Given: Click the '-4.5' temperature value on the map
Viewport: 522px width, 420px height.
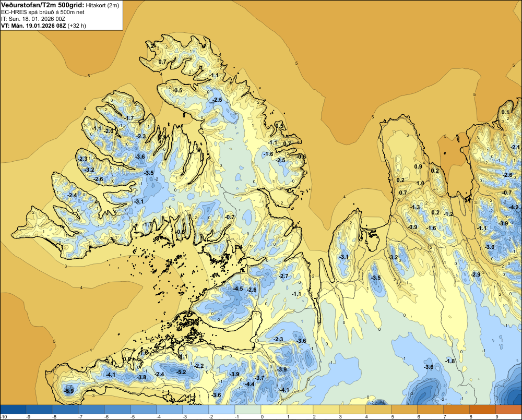Looking at the screenshot, I should tap(238, 289).
